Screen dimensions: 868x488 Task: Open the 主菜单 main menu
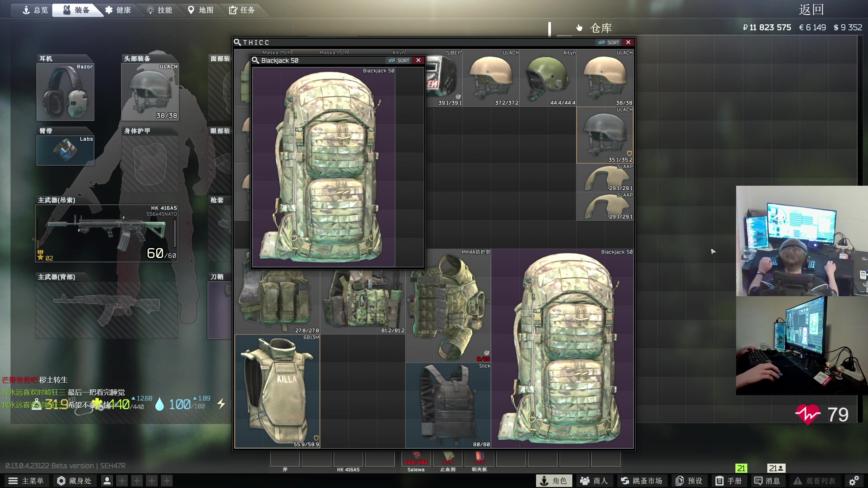26,481
